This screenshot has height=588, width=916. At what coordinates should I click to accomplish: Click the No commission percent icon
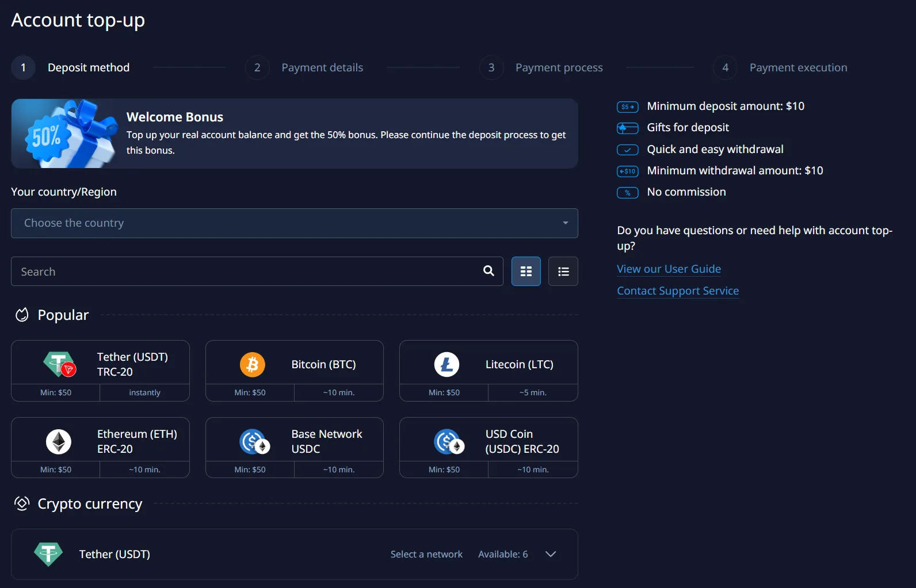(627, 193)
